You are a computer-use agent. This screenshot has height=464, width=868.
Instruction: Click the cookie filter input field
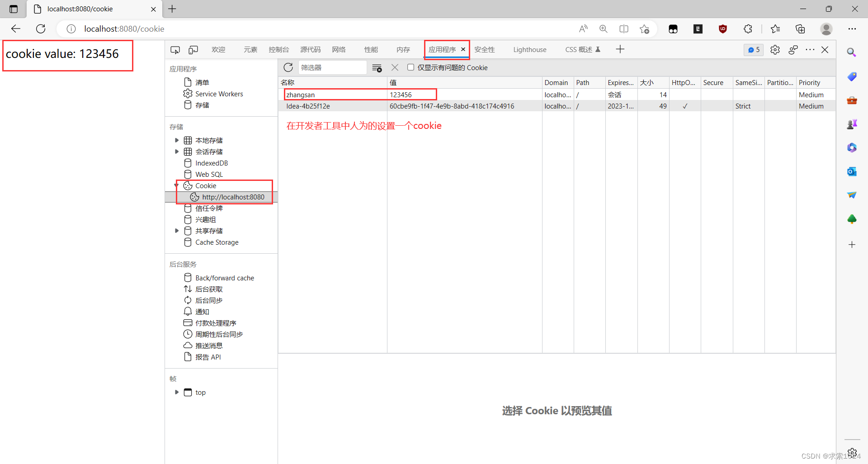(x=332, y=67)
